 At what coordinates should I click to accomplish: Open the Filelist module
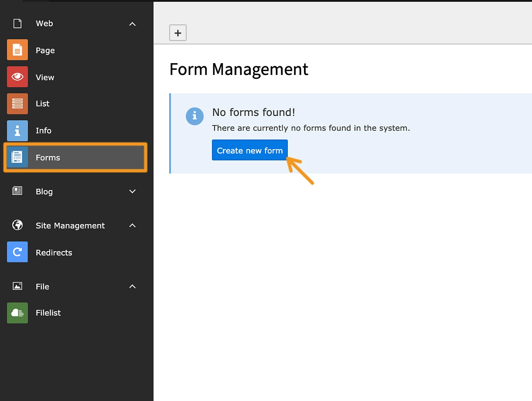(17, 313)
